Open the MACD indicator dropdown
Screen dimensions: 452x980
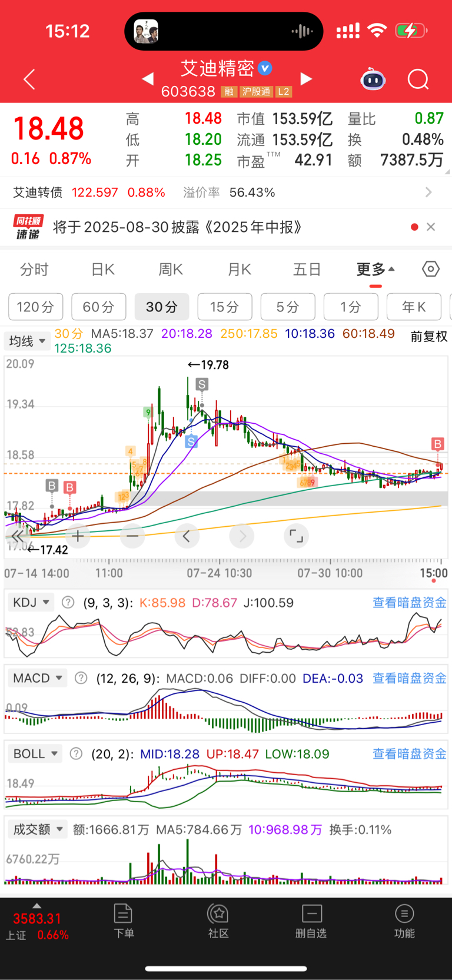[x=37, y=678]
